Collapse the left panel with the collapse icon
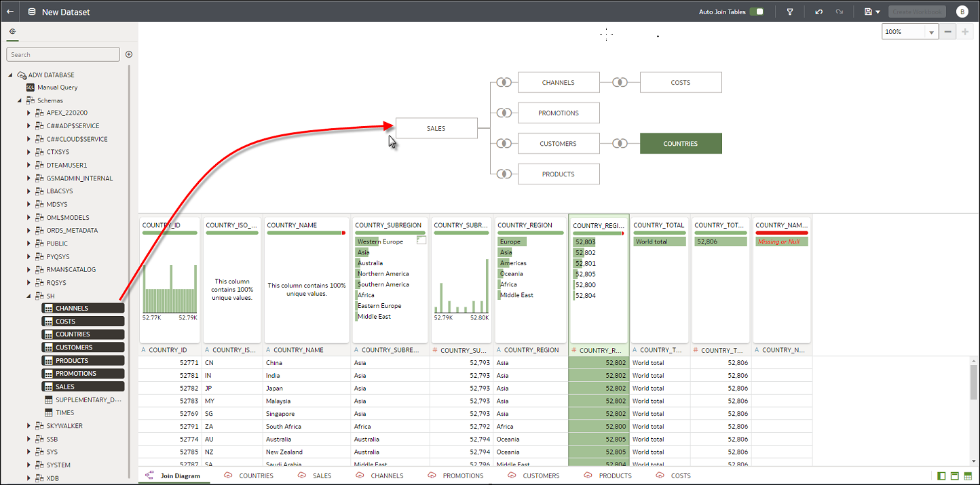 pyautogui.click(x=12, y=31)
